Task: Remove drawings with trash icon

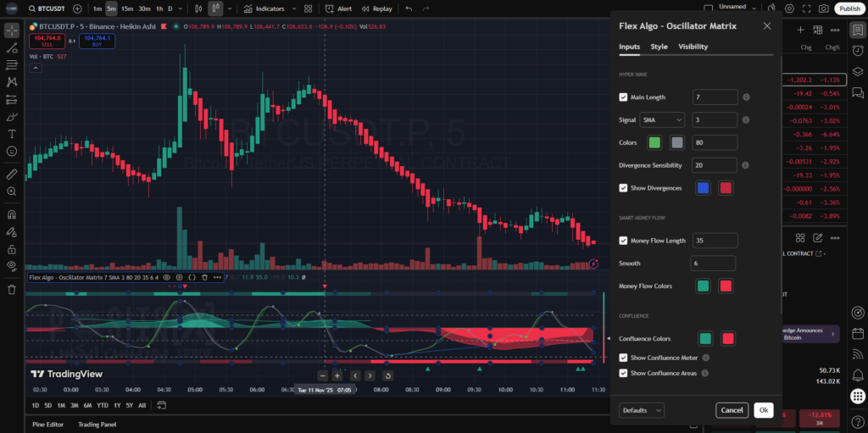Action: (x=12, y=290)
